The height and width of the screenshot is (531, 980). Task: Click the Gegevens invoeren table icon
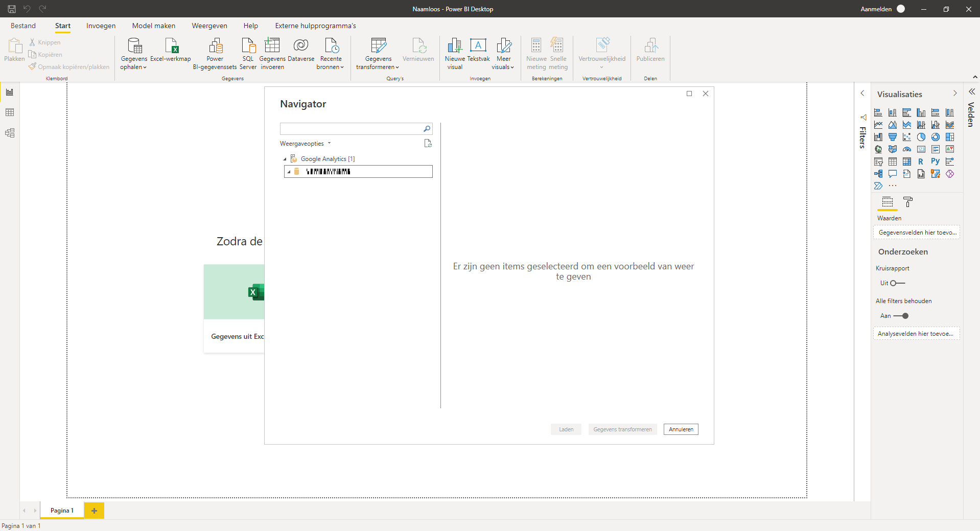click(272, 54)
